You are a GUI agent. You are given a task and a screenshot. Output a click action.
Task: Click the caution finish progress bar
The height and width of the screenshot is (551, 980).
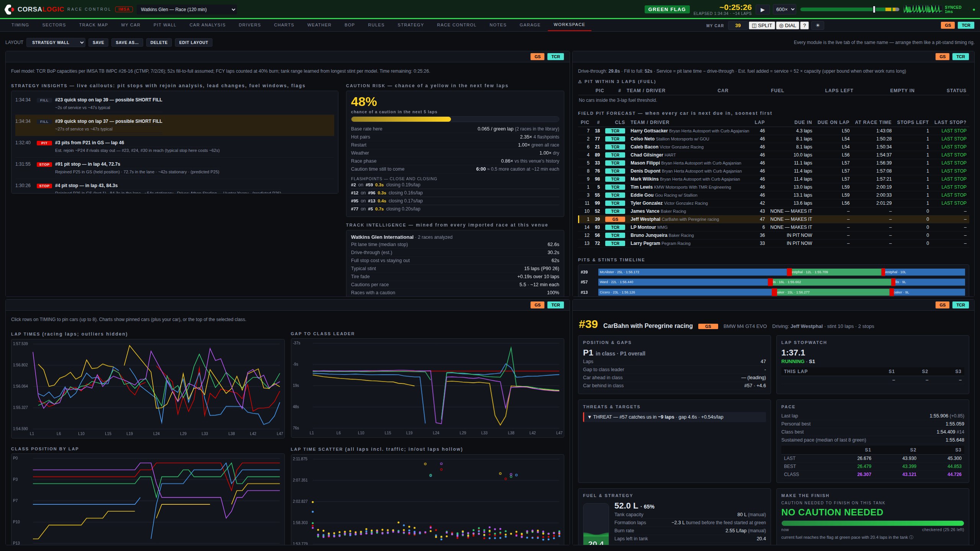click(x=872, y=523)
